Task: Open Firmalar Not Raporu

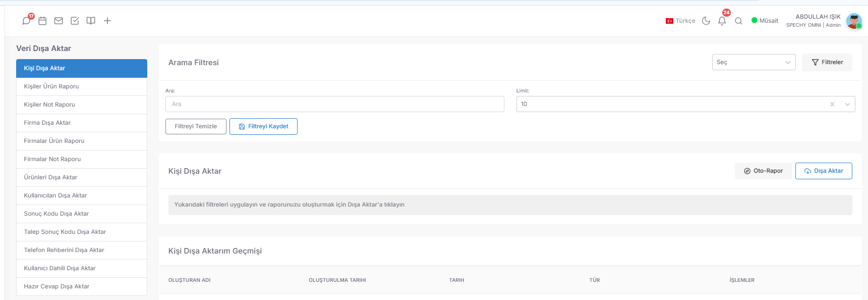Action: tap(82, 159)
